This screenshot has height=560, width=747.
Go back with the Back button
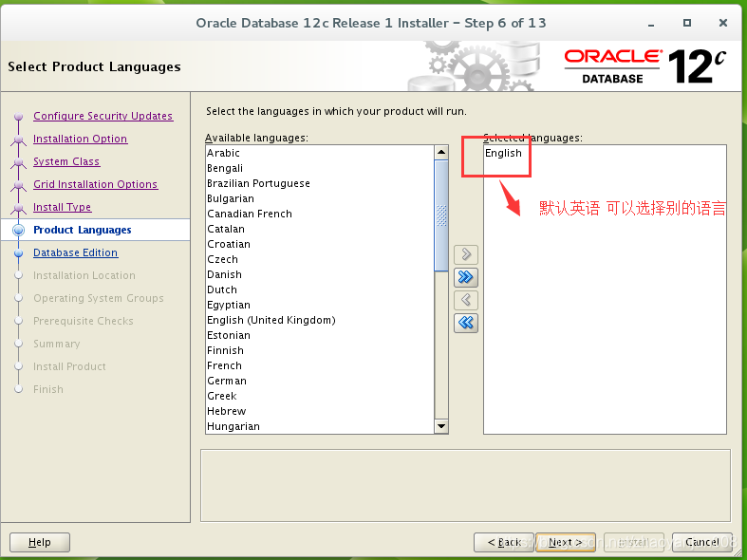pos(504,542)
